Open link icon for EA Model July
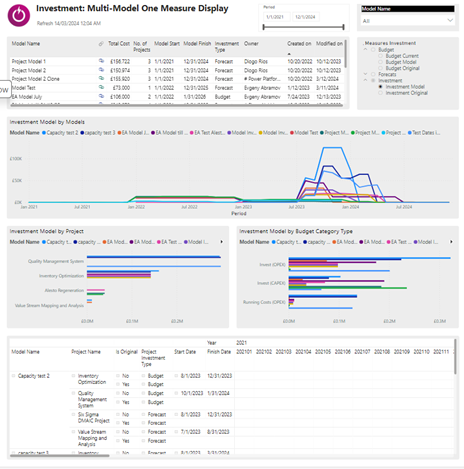 [101, 96]
